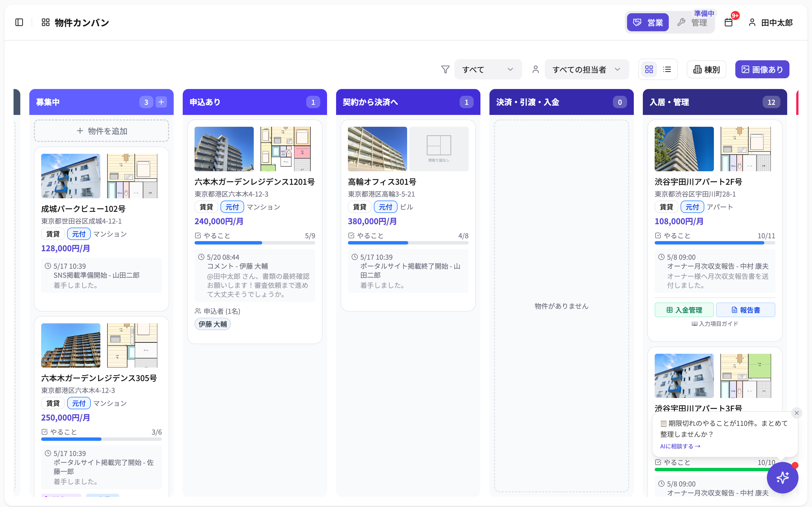The width and height of the screenshot is (812, 507).
Task: Click the 物件カンバン grid icon
Action: tap(46, 23)
